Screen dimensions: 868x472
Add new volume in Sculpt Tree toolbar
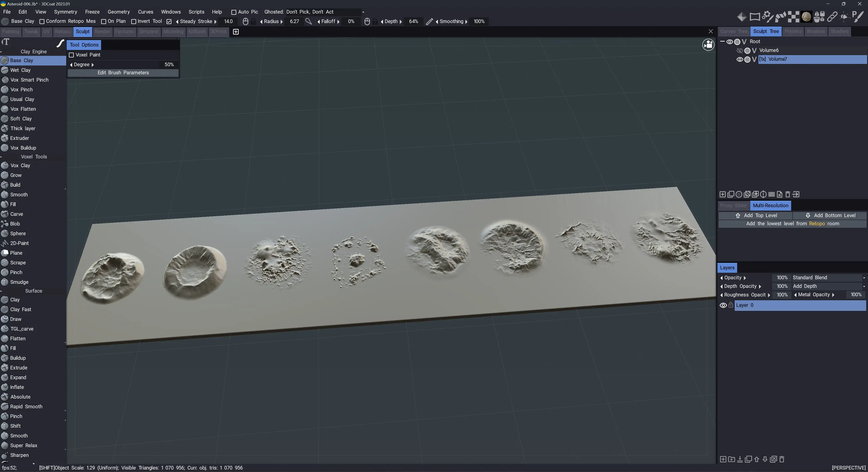point(723,194)
